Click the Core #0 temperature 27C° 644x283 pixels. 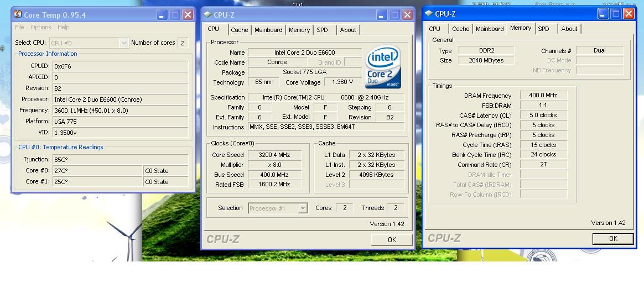(x=97, y=171)
